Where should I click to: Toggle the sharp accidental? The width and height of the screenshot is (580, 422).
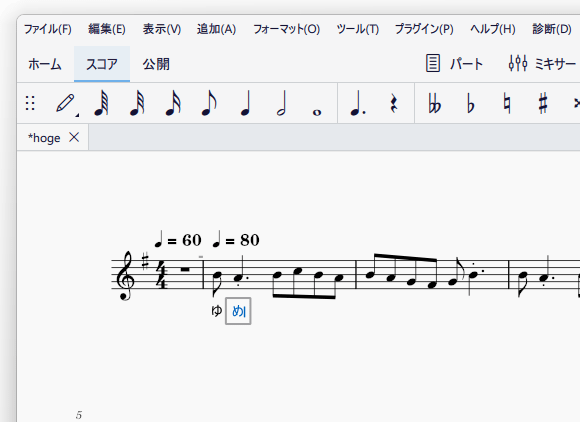(x=543, y=104)
